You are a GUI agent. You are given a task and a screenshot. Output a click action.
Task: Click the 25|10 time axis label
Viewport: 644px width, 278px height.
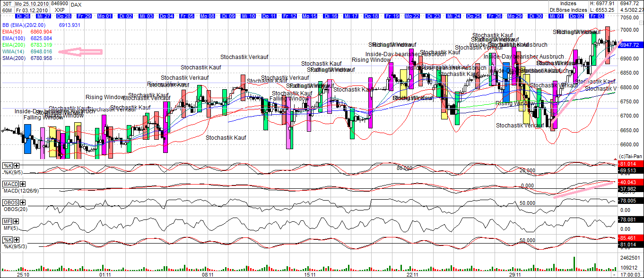(23, 274)
